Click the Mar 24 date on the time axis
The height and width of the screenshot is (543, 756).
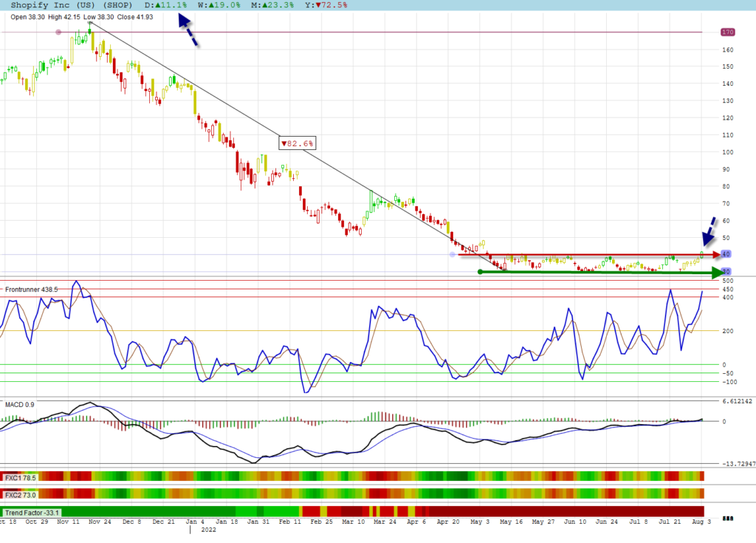385,522
